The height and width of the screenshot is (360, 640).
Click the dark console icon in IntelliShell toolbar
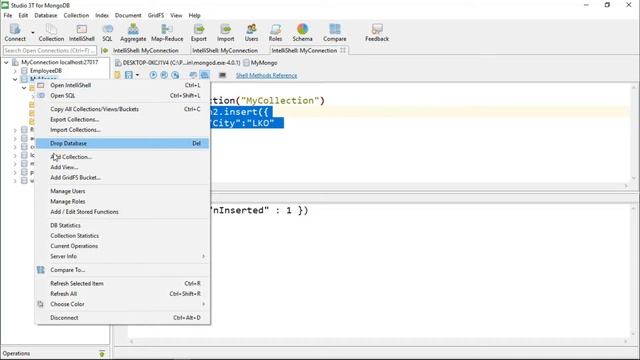coord(222,75)
